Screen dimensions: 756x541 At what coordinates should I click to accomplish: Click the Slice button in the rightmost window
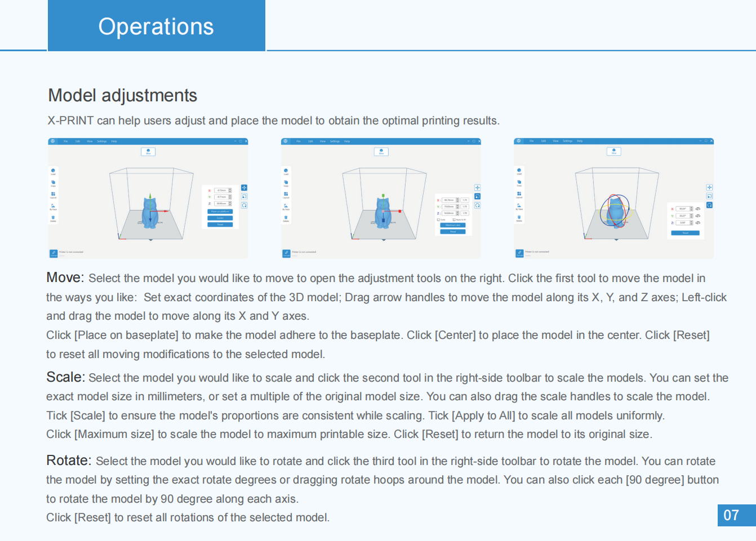click(x=614, y=151)
